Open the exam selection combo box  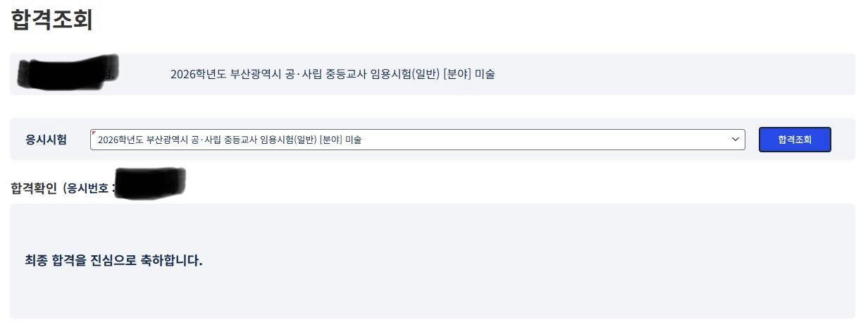coord(417,140)
